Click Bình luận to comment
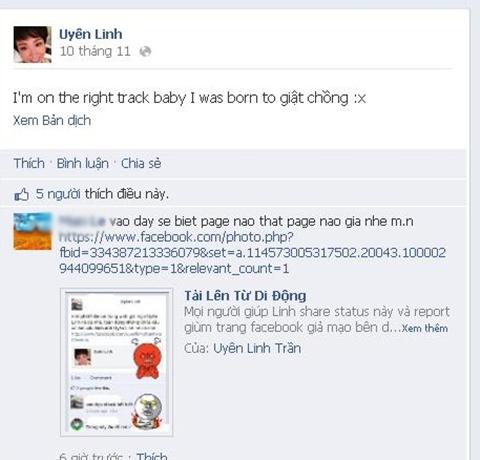Image resolution: width=480 pixels, height=460 pixels. [83, 163]
